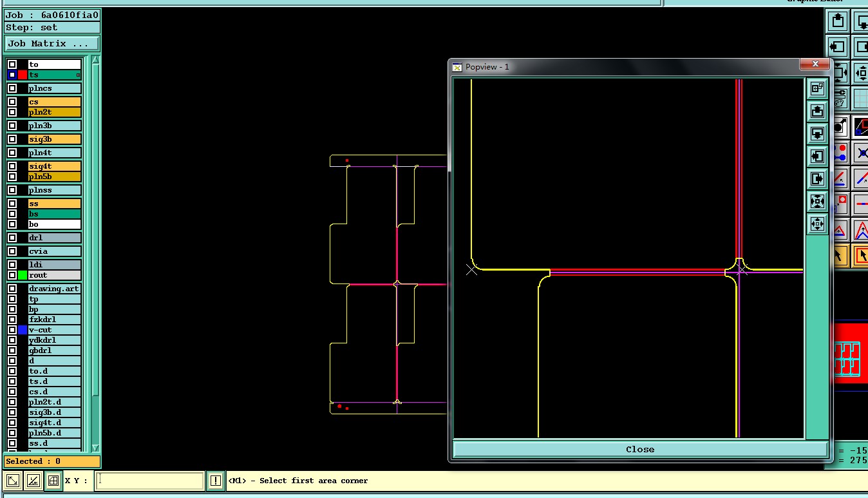Pan up in the Popview window

pyautogui.click(x=817, y=111)
